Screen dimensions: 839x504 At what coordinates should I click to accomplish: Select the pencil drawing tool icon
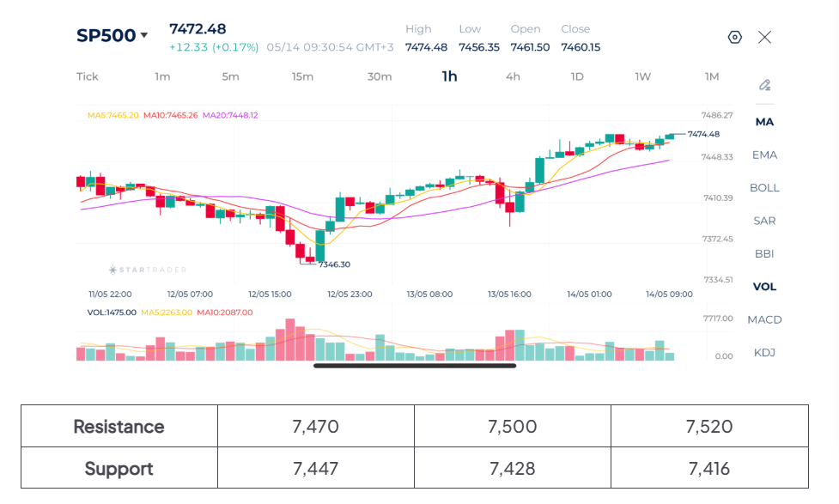tap(764, 85)
